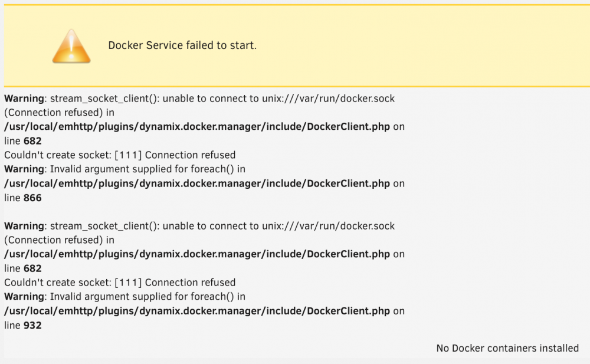Click the bottommost bold 'Warning' label
This screenshot has width=590, height=364.
click(x=24, y=297)
